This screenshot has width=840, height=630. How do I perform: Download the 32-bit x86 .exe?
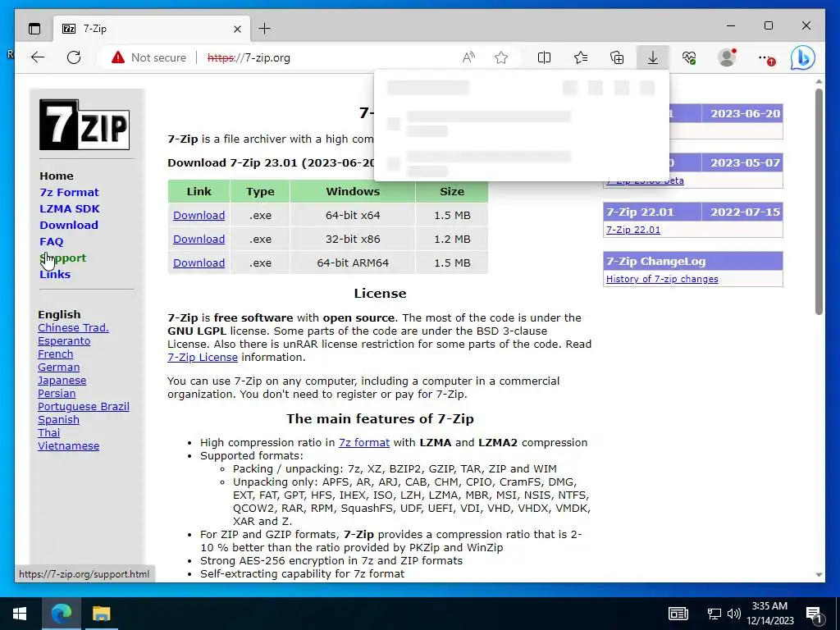click(199, 239)
